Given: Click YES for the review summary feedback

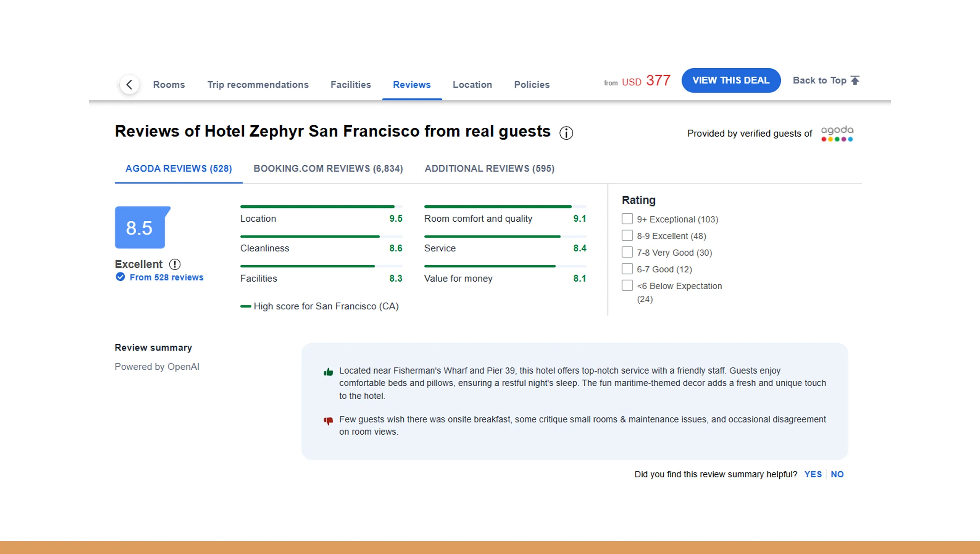Looking at the screenshot, I should pos(813,474).
